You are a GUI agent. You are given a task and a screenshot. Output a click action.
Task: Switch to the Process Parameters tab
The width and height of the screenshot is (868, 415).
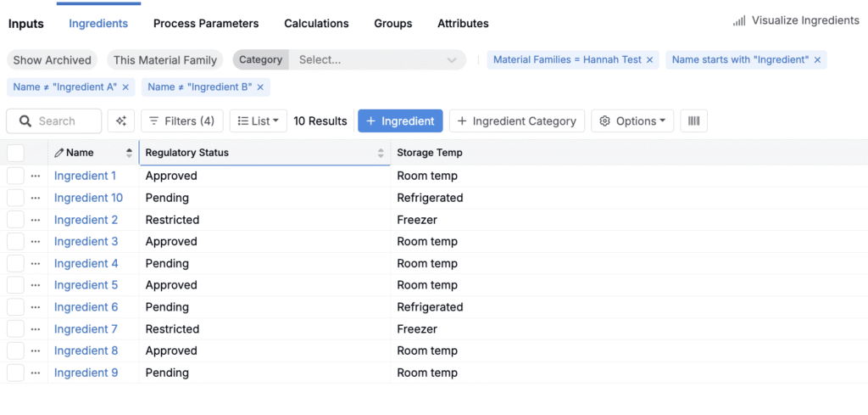coord(206,24)
